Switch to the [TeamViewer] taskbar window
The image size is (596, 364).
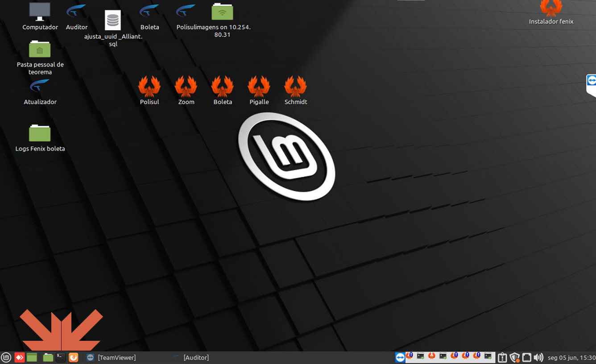pyautogui.click(x=112, y=357)
